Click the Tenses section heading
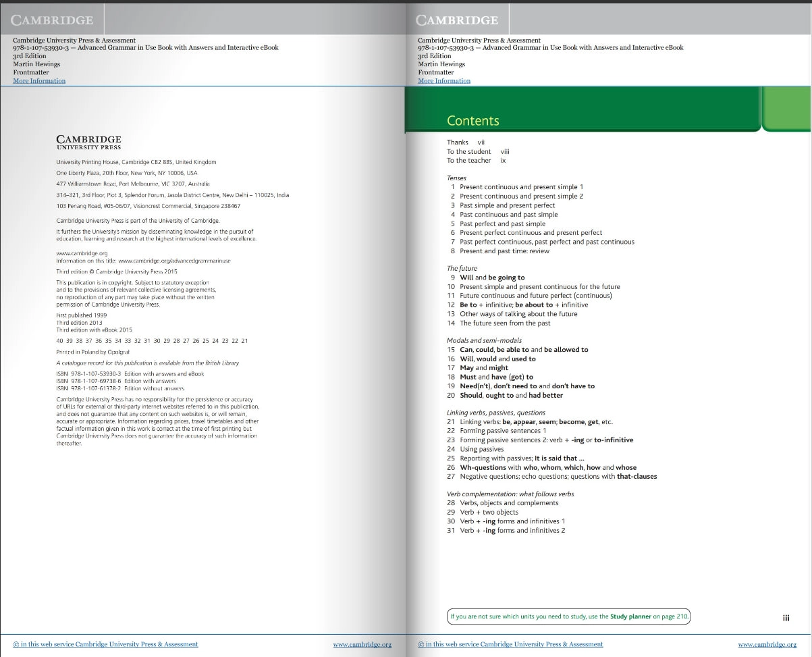Image resolution: width=812 pixels, height=657 pixels. pyautogui.click(x=456, y=178)
